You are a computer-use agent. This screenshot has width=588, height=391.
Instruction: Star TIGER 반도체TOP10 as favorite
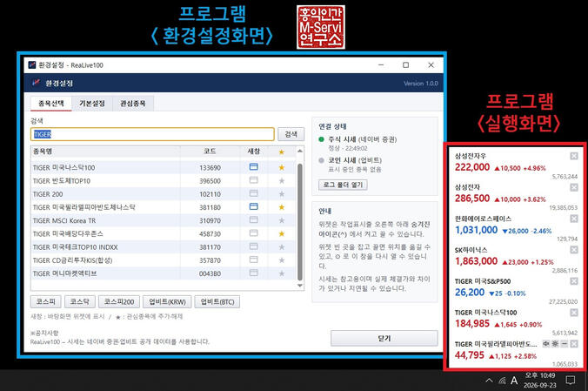point(282,180)
